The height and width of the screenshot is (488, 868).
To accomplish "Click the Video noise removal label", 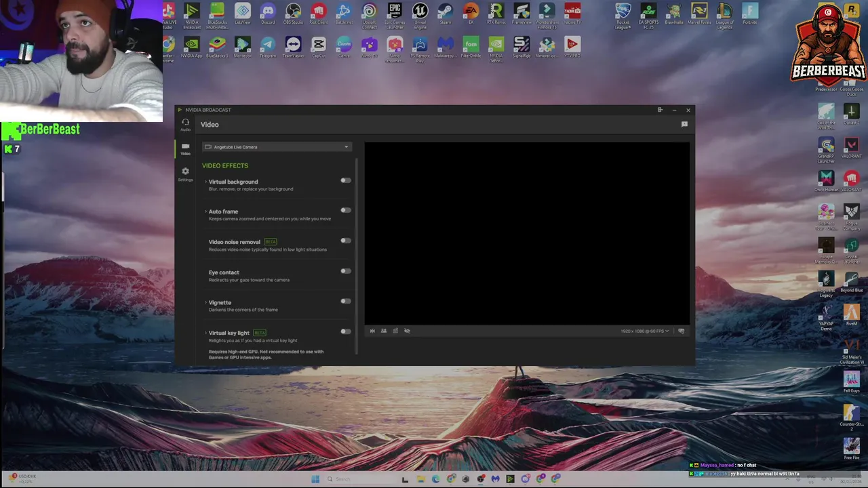I will 234,242.
